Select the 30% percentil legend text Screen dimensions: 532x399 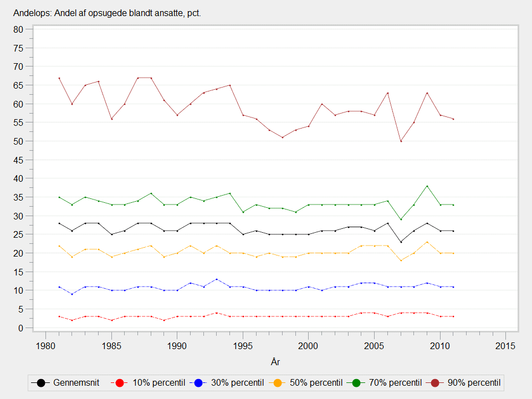236,383
